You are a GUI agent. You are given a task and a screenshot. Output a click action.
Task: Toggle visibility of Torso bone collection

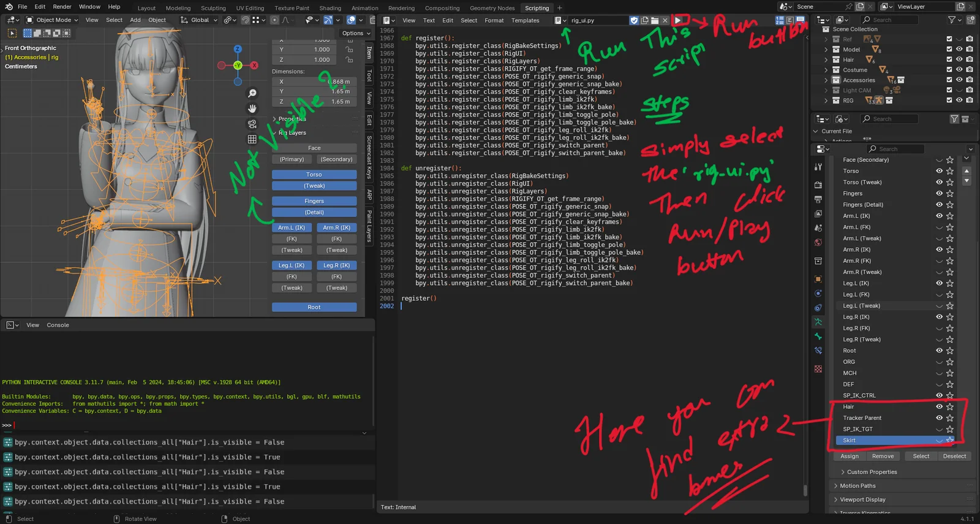click(939, 171)
